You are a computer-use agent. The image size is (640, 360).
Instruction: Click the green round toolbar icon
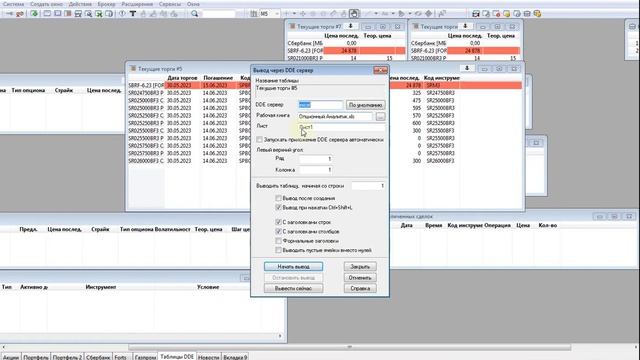click(34, 14)
